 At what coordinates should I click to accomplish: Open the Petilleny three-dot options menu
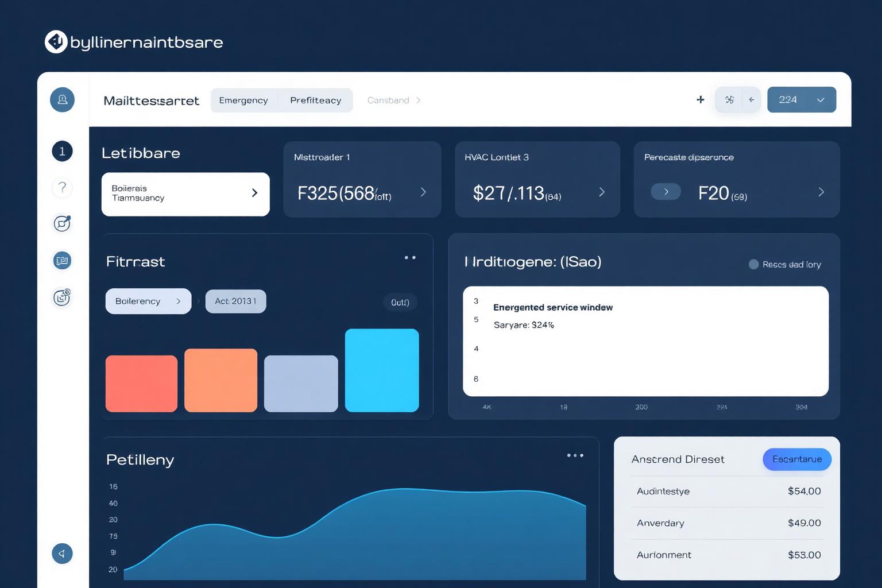575,455
